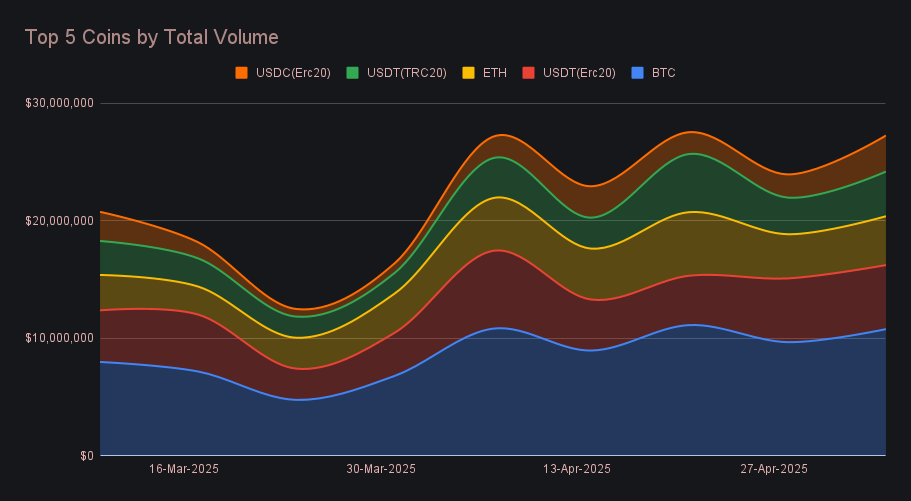Select the USDT(TRC20) legend label text
Screen dimensions: 911x501
pyautogui.click(x=407, y=73)
